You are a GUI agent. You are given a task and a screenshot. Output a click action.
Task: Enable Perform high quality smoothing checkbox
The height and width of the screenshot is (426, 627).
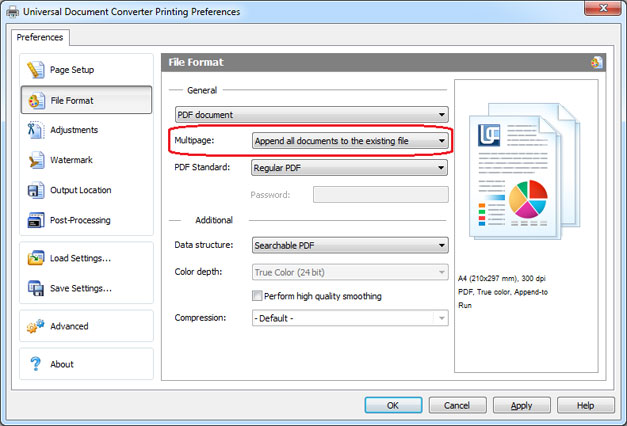pos(257,296)
